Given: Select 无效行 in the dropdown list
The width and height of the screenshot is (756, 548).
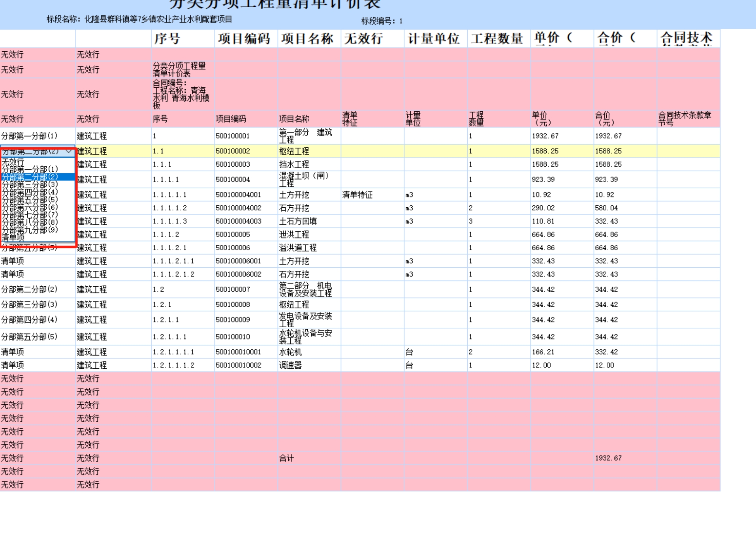Looking at the screenshot, I should (13, 162).
